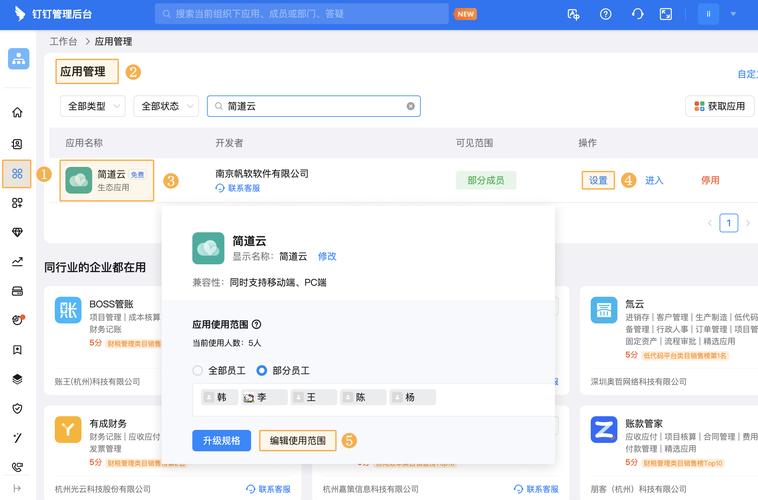Select the app management grid icon in sidebar

pyautogui.click(x=17, y=174)
